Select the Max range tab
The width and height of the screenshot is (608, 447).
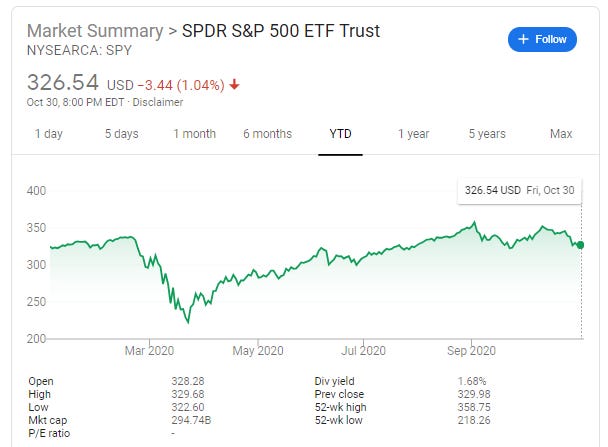pyautogui.click(x=561, y=133)
